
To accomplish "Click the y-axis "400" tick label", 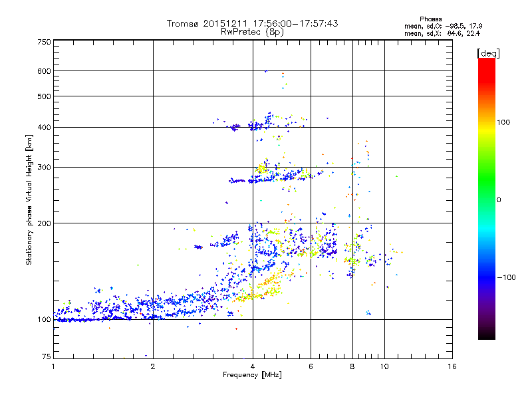I will [45, 128].
